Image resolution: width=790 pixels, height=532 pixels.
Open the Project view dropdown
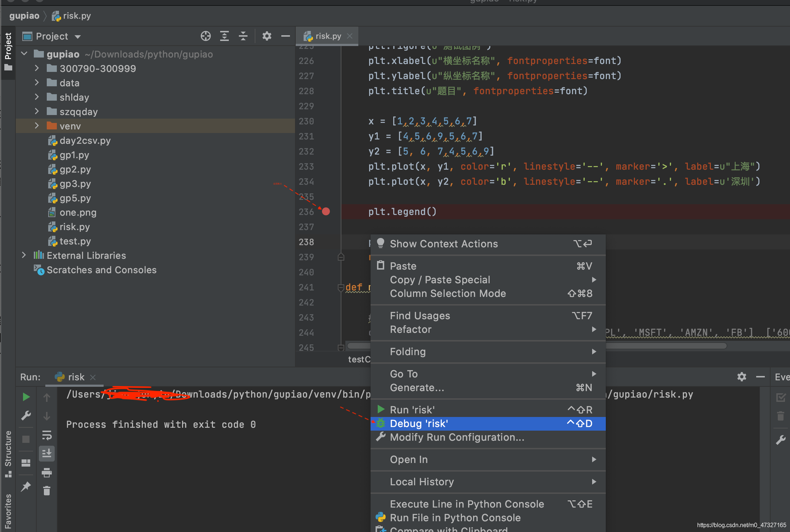(x=78, y=36)
